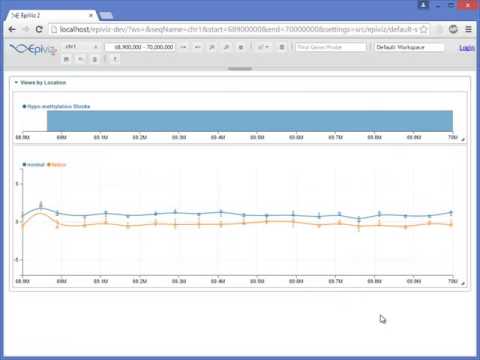Click the Default Workspace field
The width and height of the screenshot is (480, 360).
tap(409, 47)
